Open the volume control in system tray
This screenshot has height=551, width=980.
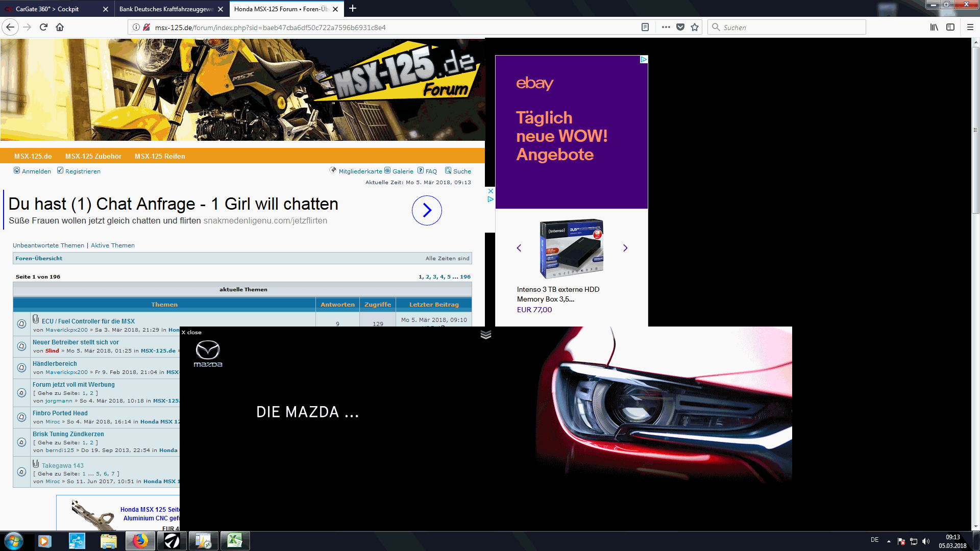click(x=926, y=541)
